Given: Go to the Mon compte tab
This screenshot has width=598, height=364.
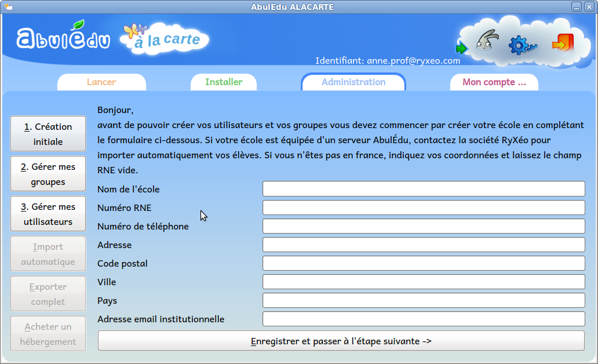Looking at the screenshot, I should tap(494, 82).
